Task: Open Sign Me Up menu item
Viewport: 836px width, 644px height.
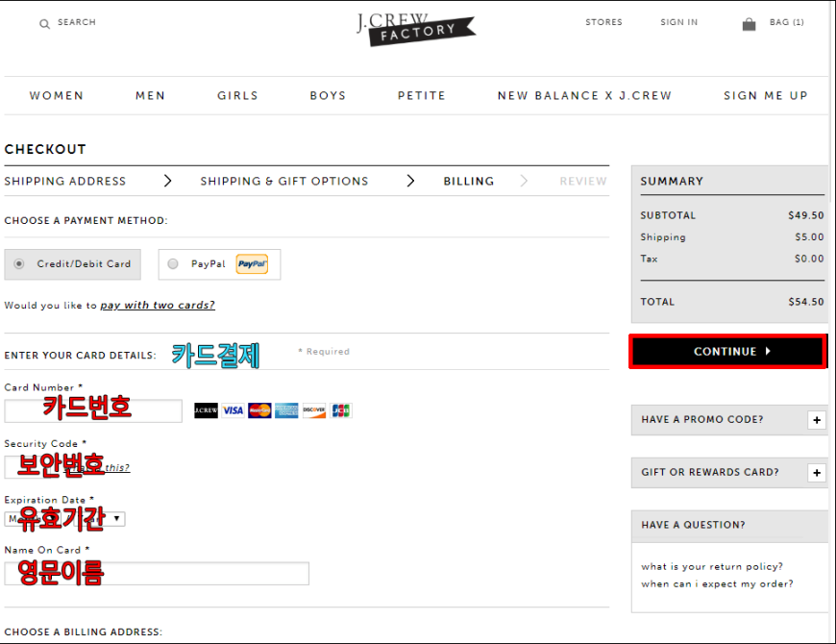Action: point(766,95)
